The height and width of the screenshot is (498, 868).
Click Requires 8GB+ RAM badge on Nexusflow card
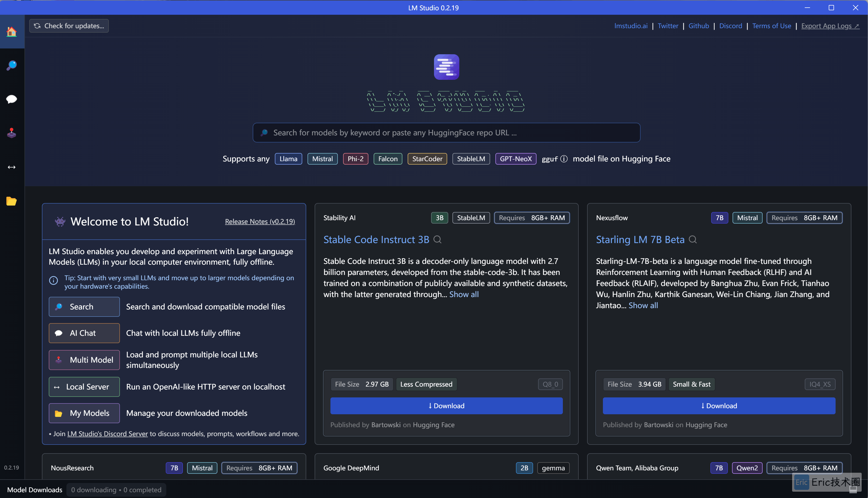tap(804, 218)
